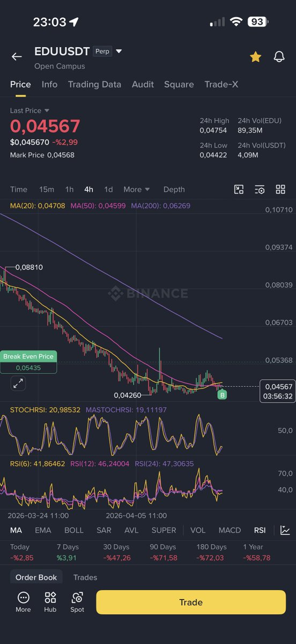296x644 pixels.
Task: Tap the 7 Days performance value
Action: tap(68, 558)
